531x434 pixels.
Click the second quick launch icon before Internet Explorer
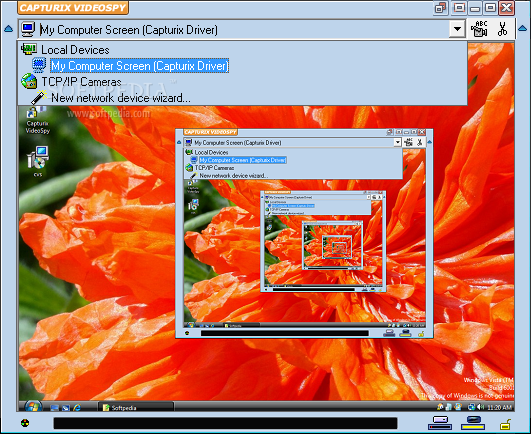pyautogui.click(x=66, y=408)
